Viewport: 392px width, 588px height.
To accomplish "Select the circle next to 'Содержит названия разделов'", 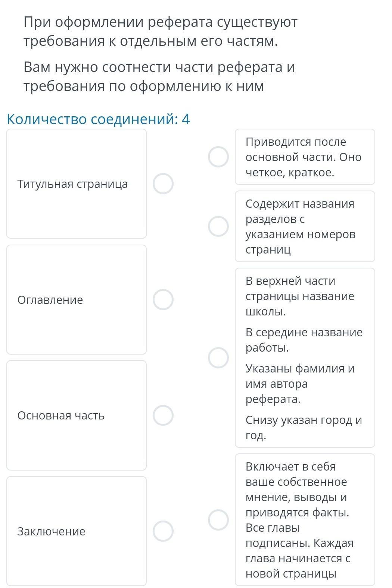I will point(218,226).
